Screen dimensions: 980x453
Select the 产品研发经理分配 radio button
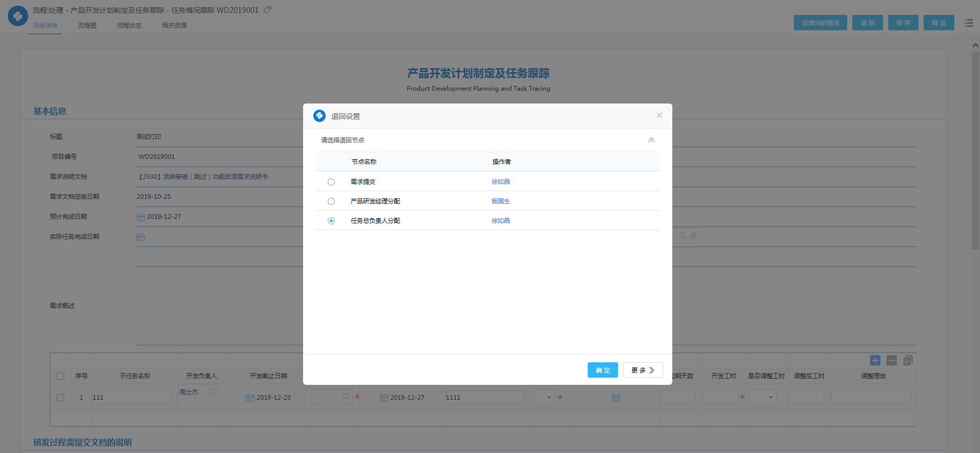(x=331, y=201)
